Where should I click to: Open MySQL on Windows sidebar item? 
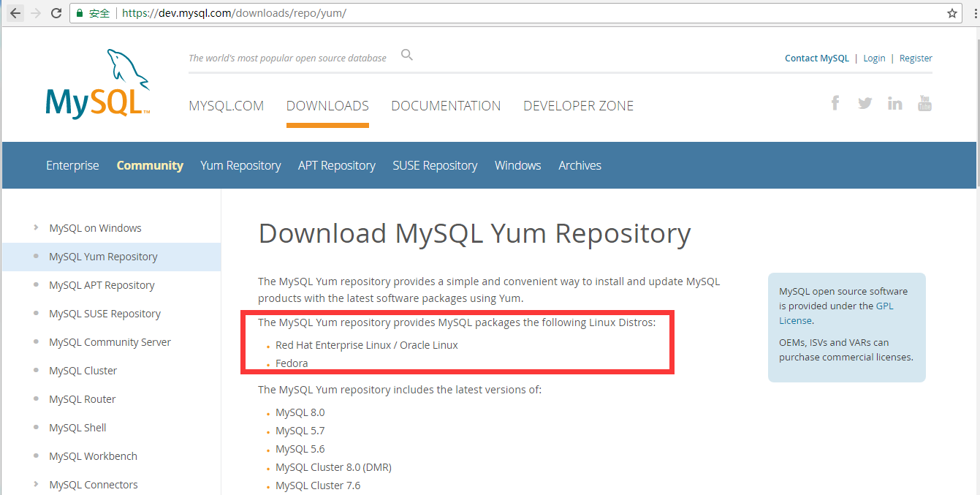[x=95, y=228]
